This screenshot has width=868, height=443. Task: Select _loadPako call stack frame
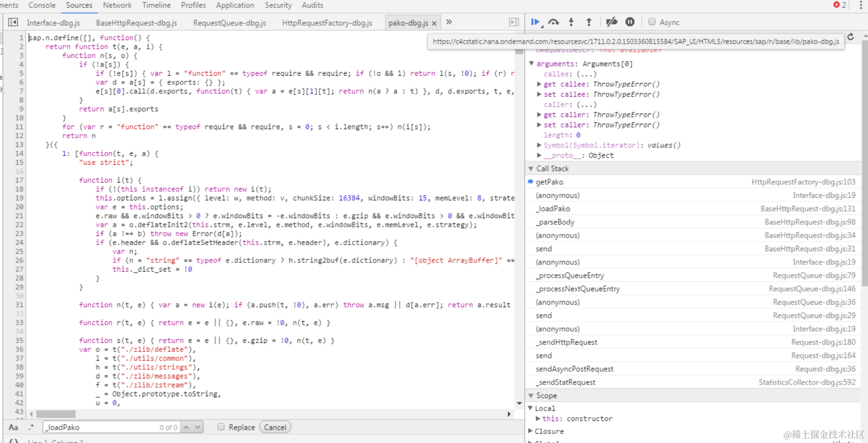click(x=693, y=209)
